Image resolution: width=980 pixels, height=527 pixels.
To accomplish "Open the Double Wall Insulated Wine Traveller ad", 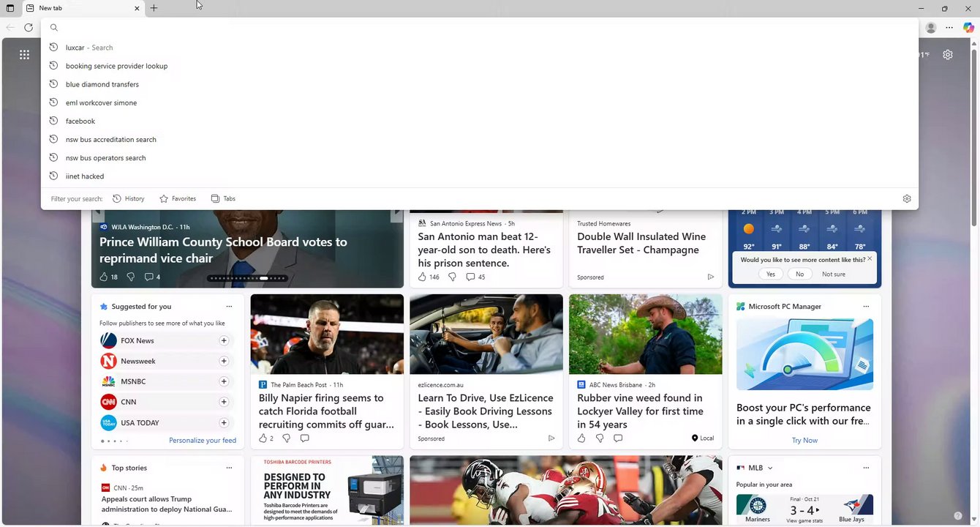I will coord(641,243).
